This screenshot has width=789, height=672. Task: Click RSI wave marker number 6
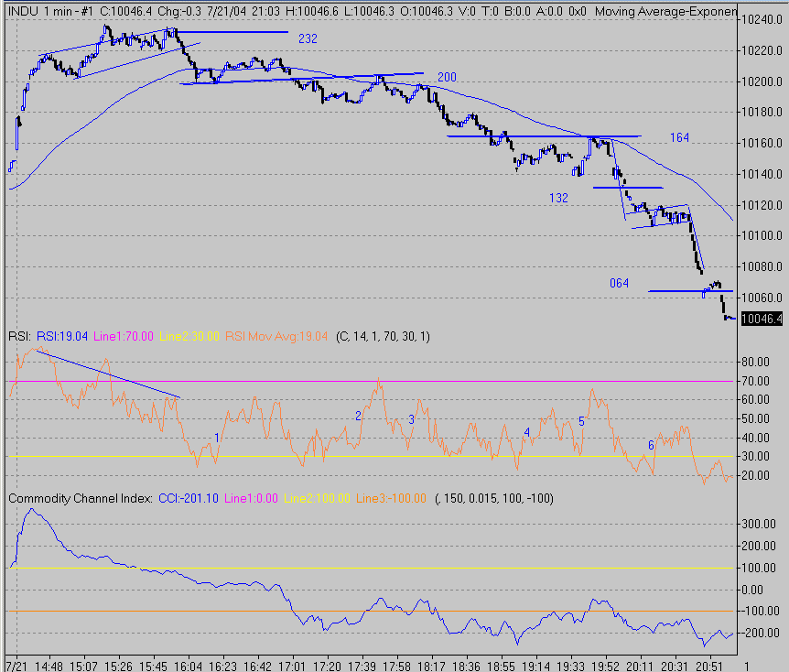point(651,445)
